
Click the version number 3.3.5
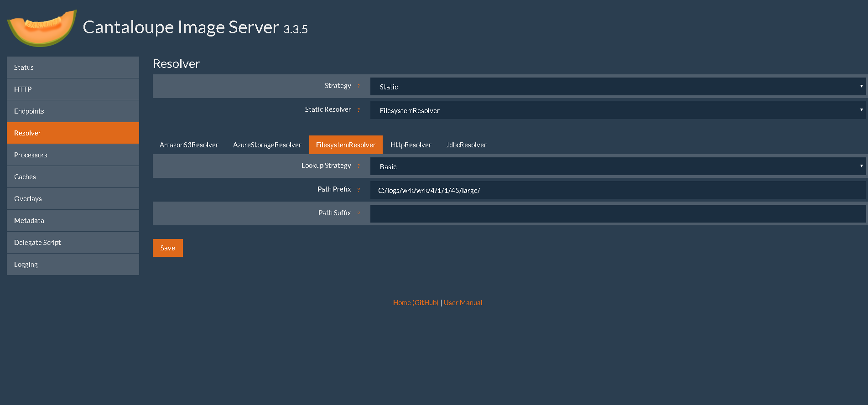(x=296, y=29)
